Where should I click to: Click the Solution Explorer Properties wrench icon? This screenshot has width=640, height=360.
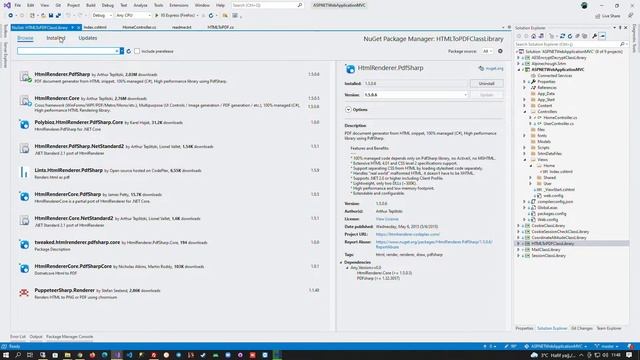(595, 36)
